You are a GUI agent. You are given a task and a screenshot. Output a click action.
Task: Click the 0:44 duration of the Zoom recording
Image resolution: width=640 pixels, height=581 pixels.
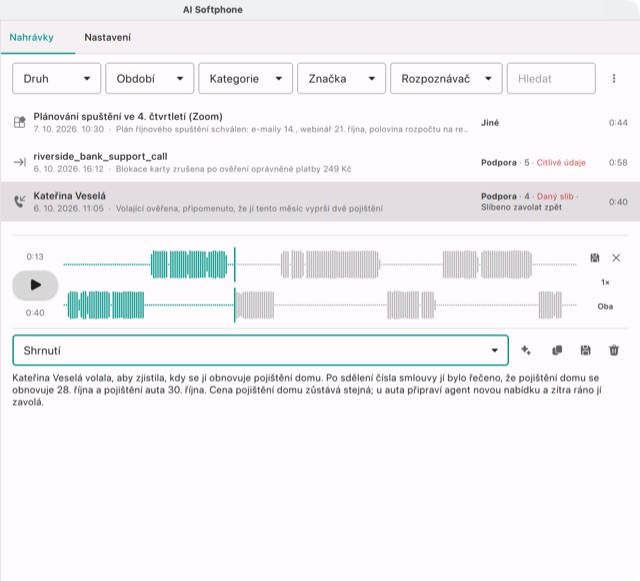618,123
